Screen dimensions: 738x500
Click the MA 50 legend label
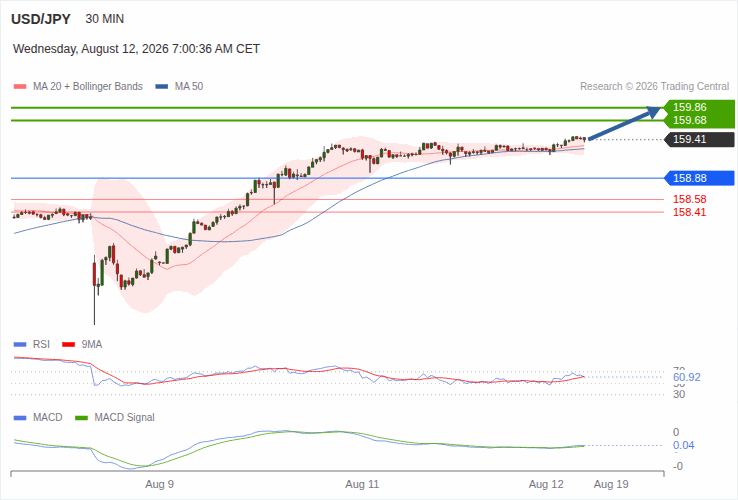pyautogui.click(x=189, y=87)
